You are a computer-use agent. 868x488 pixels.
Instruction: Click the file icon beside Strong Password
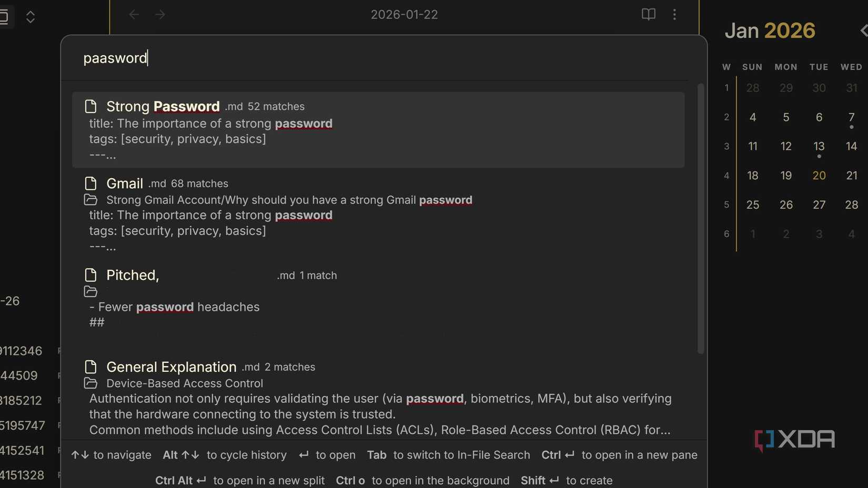[x=90, y=106]
